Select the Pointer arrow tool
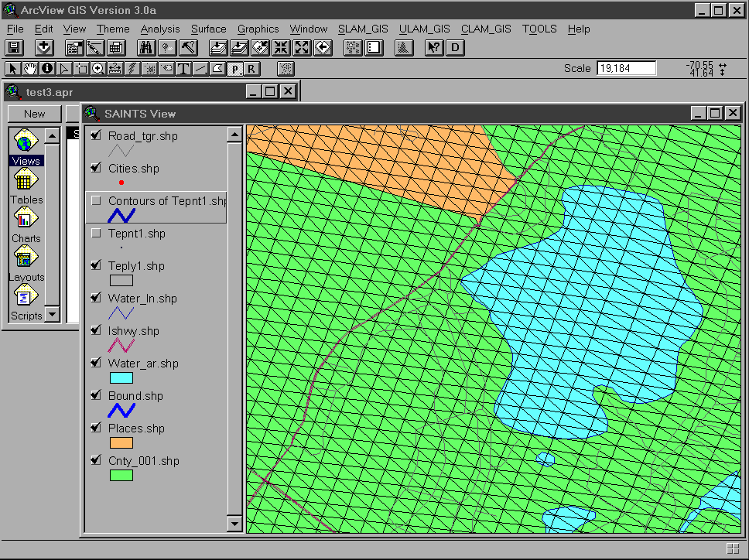This screenshot has height=560, width=749. (13, 69)
